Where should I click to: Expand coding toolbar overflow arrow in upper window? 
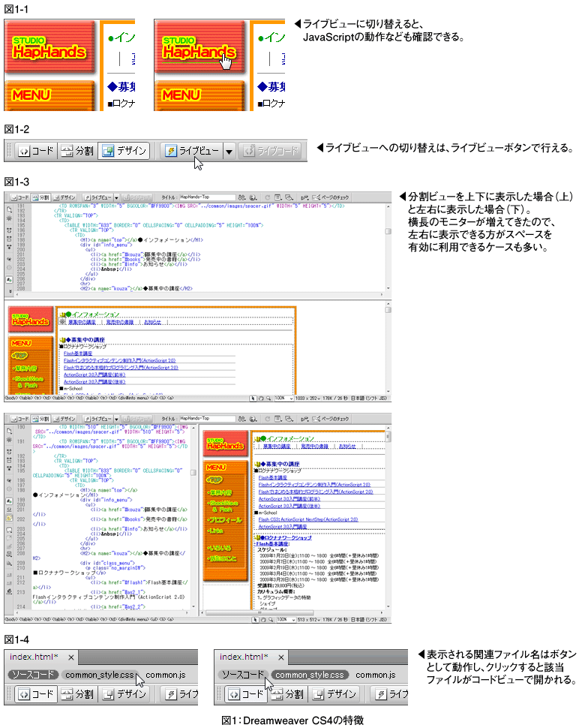coord(9,291)
